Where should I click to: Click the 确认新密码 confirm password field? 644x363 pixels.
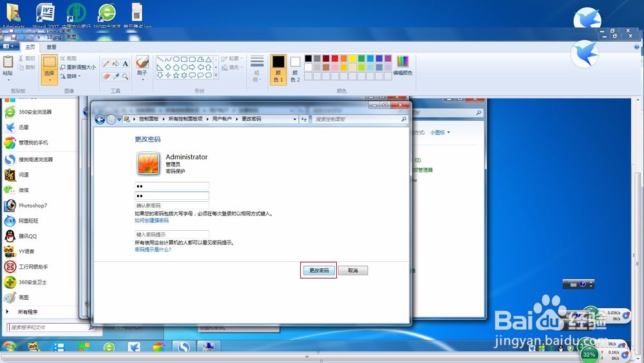[172, 205]
